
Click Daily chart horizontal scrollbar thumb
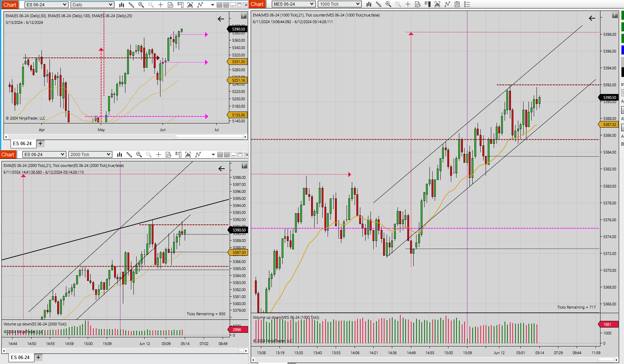[x=209, y=137]
